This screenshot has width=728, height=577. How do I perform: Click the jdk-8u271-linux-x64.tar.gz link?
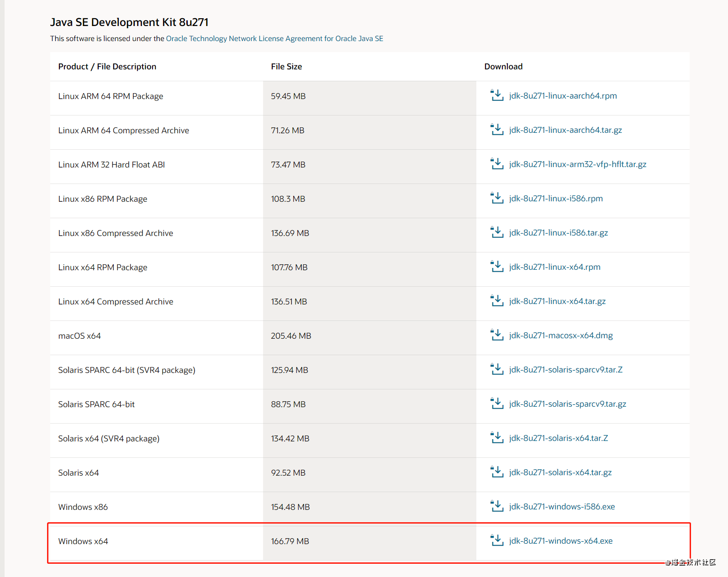click(x=557, y=301)
